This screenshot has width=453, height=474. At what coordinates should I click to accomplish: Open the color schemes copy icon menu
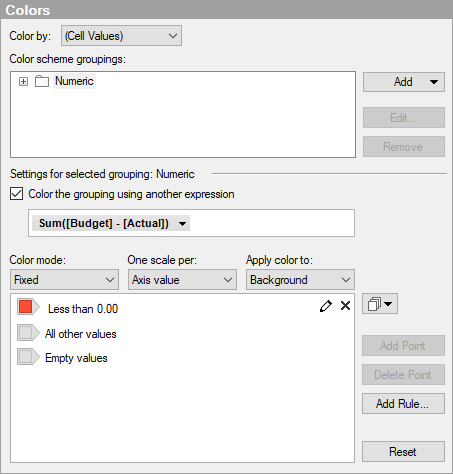click(380, 304)
